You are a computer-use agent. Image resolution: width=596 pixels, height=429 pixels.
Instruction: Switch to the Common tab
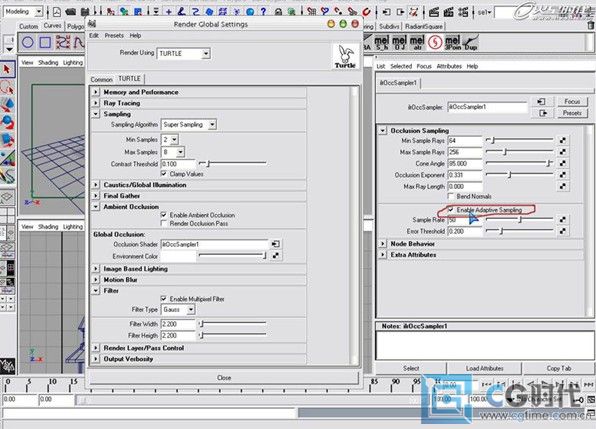pos(101,79)
